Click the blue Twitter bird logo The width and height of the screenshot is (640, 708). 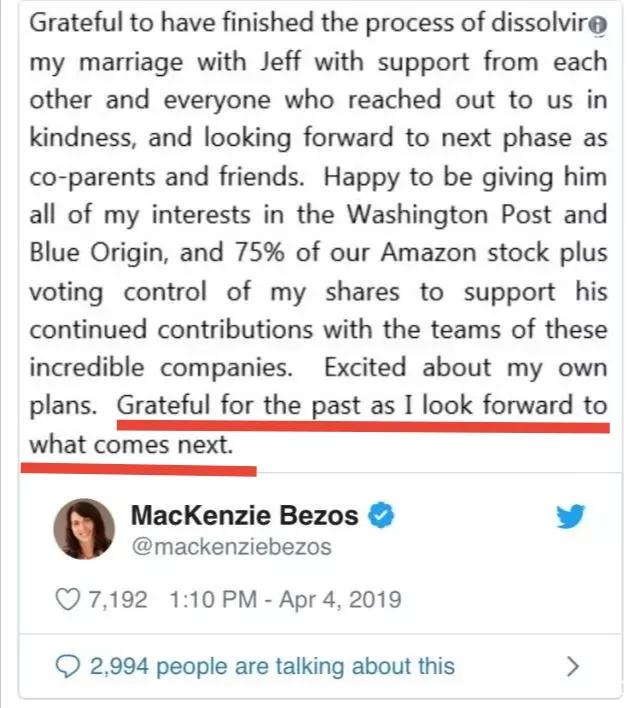[x=570, y=516]
